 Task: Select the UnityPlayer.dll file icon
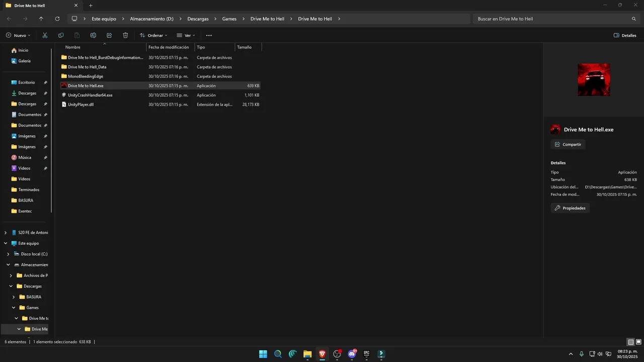coord(64,105)
